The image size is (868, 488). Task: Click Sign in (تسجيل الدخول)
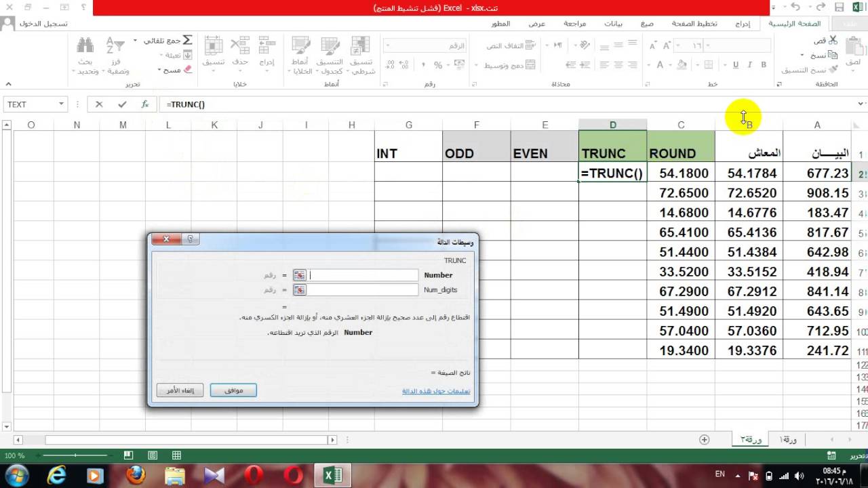pos(43,24)
